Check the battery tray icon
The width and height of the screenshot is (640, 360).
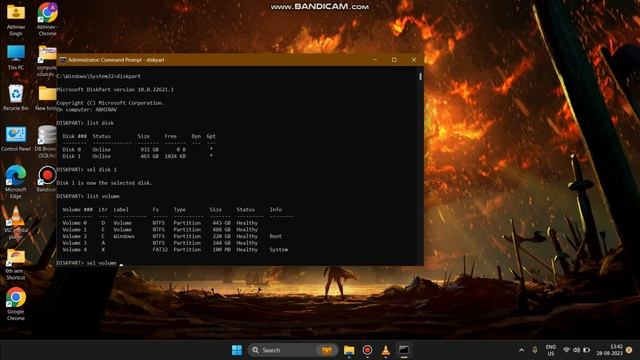[x=587, y=350]
